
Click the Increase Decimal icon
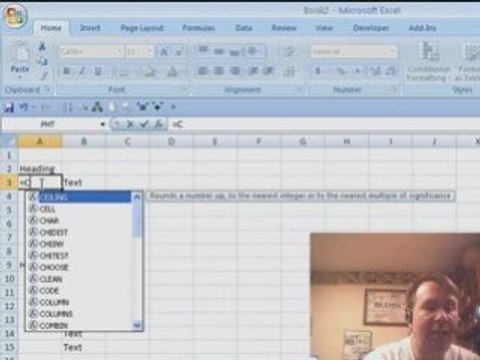click(375, 71)
